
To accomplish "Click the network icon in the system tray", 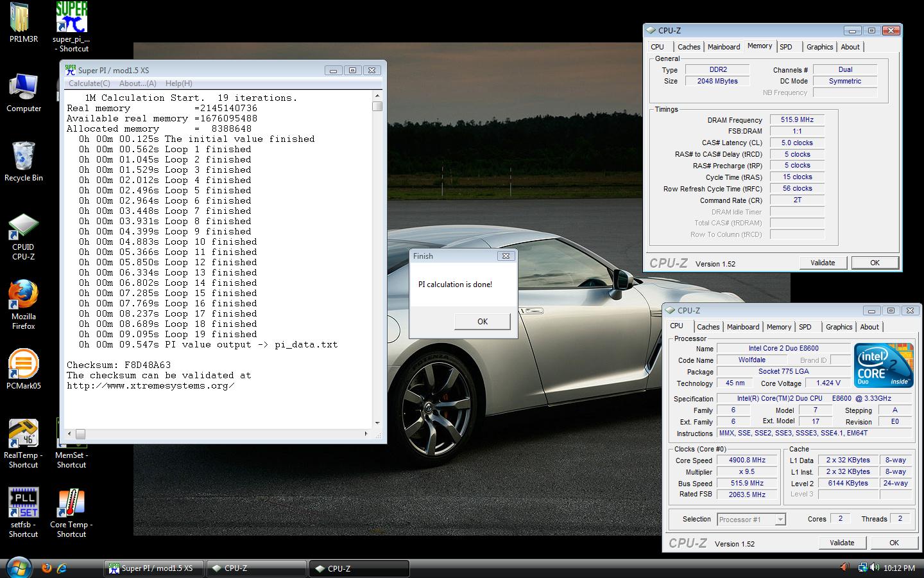I will (863, 568).
